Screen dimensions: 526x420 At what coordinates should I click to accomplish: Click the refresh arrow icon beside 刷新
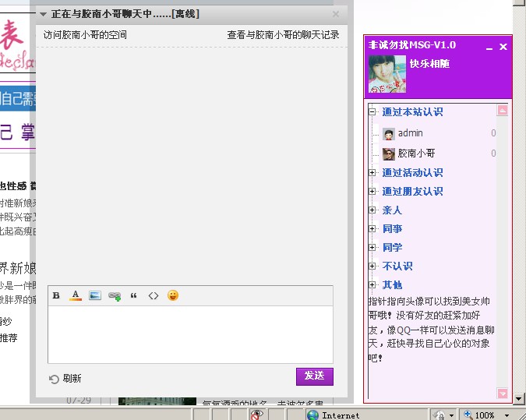pos(54,379)
